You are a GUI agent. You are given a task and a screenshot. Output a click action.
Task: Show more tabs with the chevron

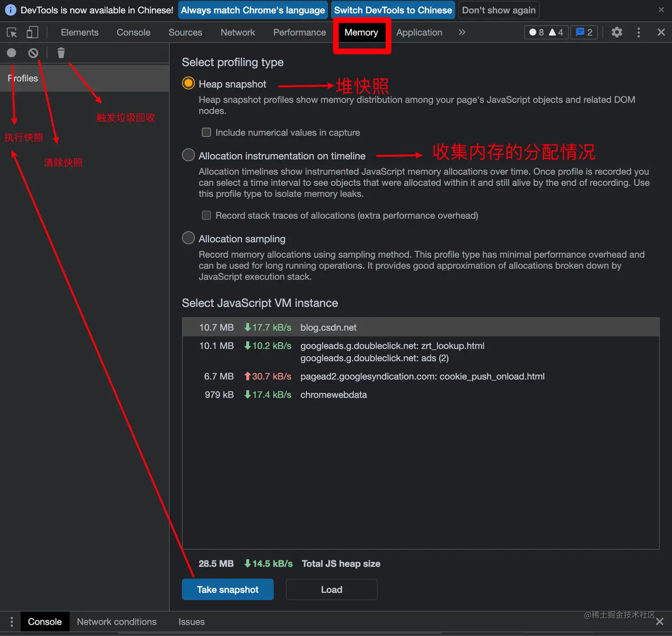click(462, 32)
